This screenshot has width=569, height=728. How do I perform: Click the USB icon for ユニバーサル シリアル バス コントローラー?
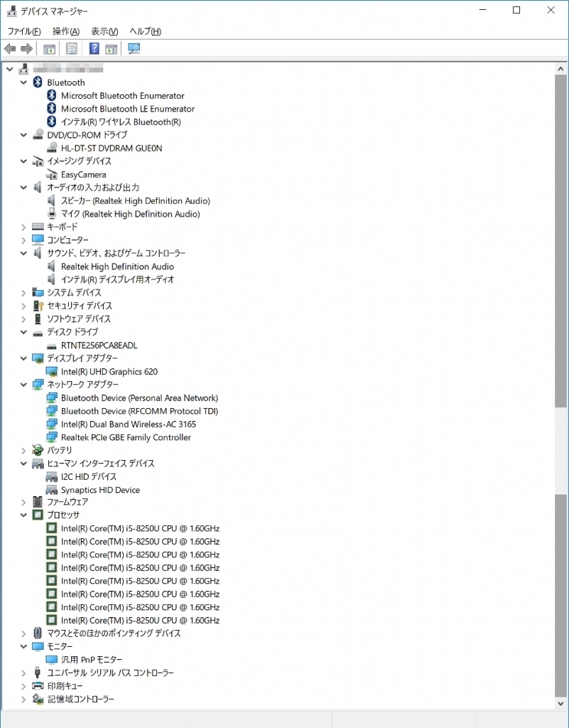click(38, 673)
